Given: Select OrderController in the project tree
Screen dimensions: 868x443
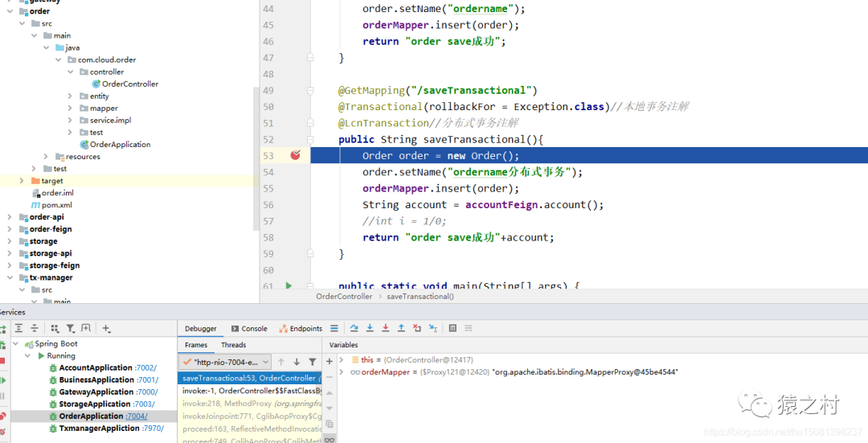Looking at the screenshot, I should (130, 84).
